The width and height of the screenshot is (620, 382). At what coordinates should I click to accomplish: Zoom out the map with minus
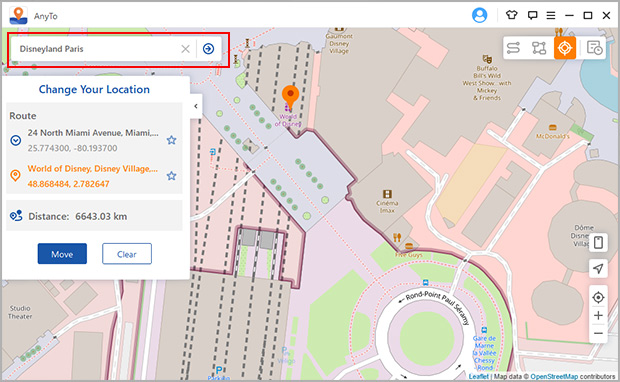pyautogui.click(x=598, y=333)
